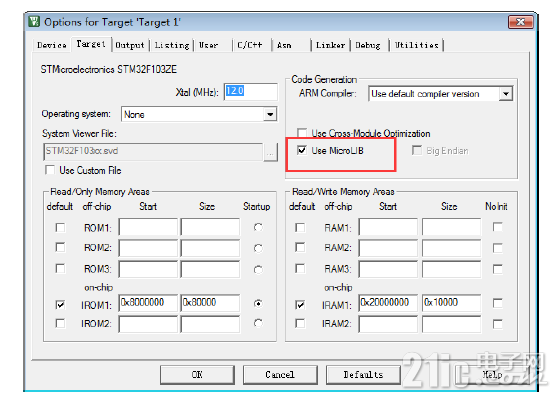Select the IROM1 Startup radio button
This screenshot has height=395, width=556.
point(258,304)
